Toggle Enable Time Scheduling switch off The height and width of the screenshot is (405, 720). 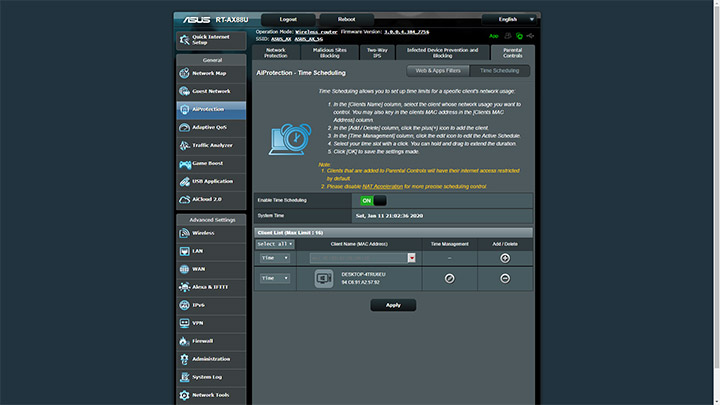pos(373,201)
